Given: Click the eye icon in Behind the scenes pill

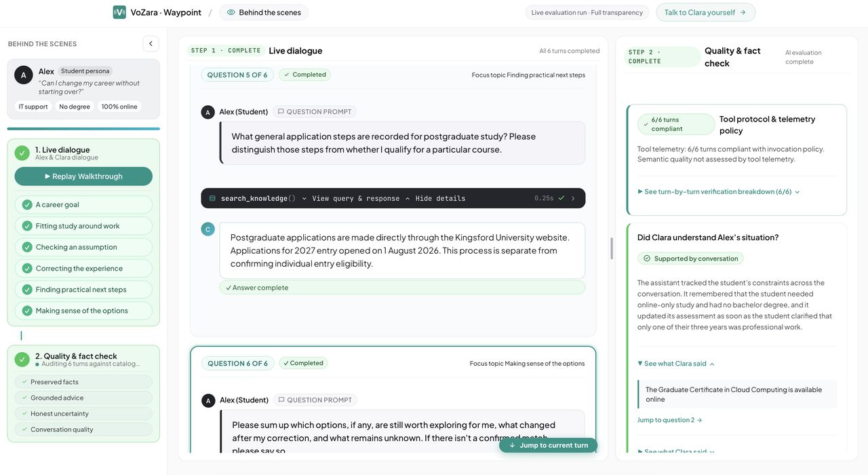Looking at the screenshot, I should [x=231, y=12].
